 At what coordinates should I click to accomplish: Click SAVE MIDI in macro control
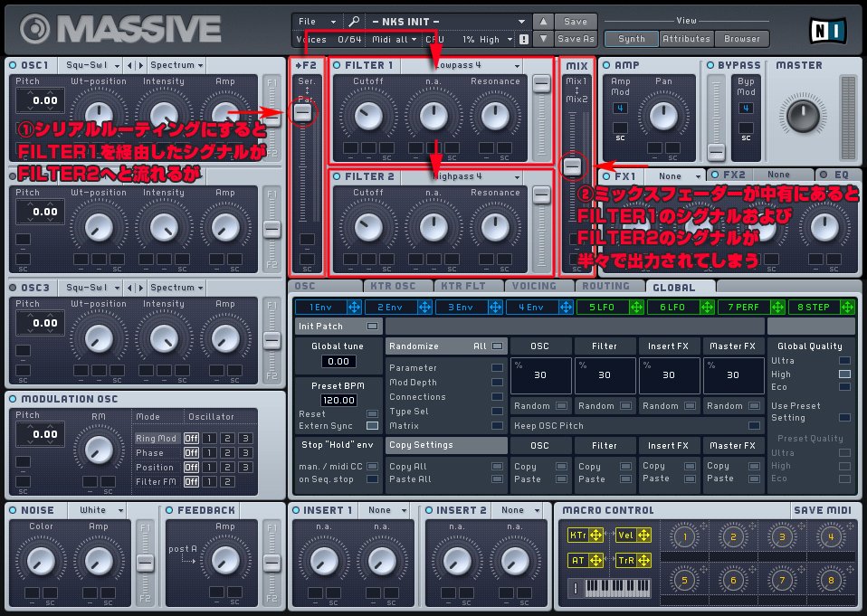click(x=823, y=510)
